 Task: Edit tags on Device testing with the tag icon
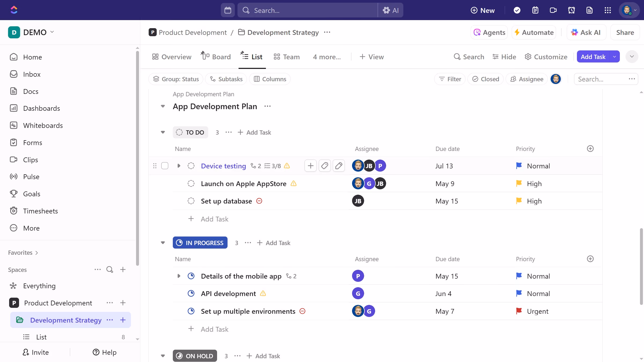tap(324, 166)
